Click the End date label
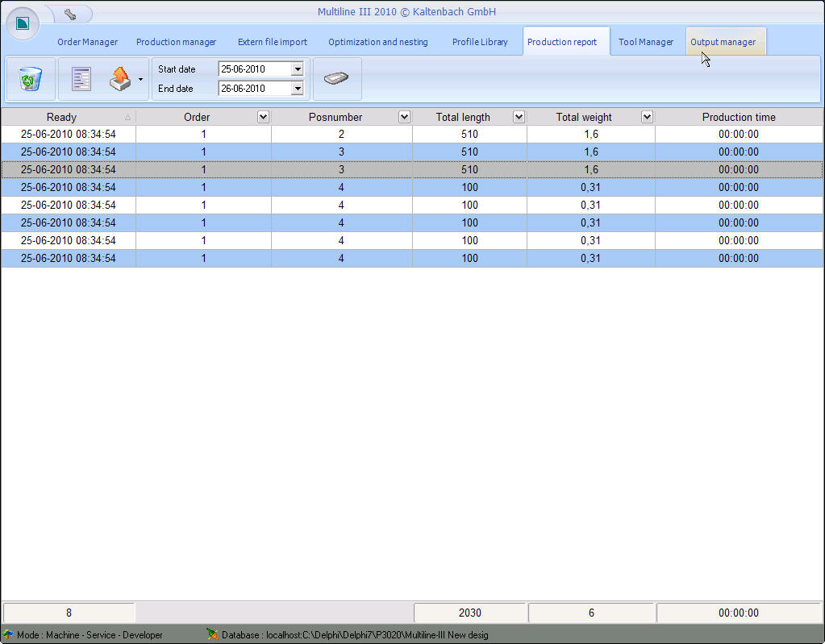Image resolution: width=825 pixels, height=644 pixels. coord(175,89)
